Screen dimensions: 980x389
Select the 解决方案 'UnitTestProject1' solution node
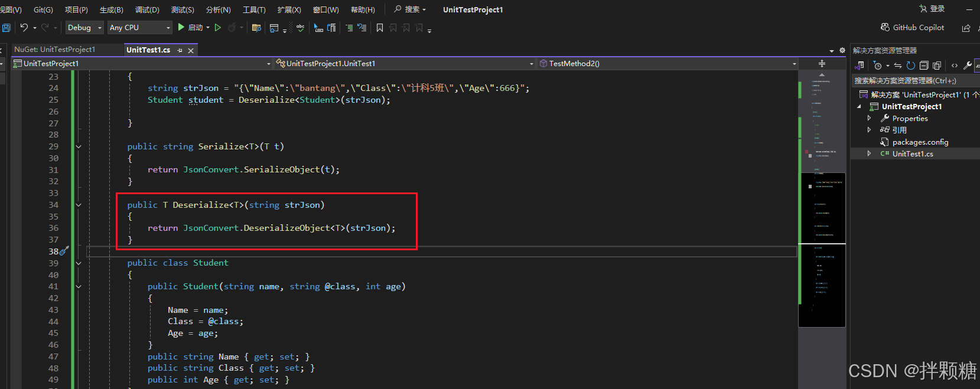pos(919,94)
